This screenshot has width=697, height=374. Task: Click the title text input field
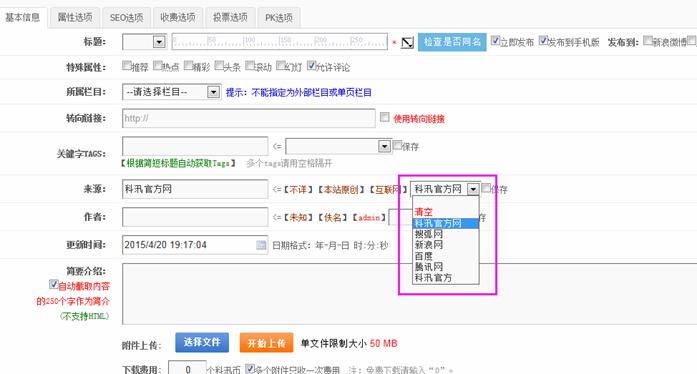tap(280, 41)
